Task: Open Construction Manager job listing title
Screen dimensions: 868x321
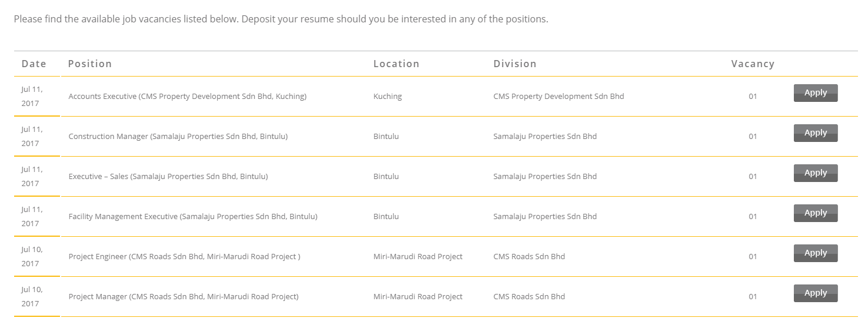Action: point(178,137)
